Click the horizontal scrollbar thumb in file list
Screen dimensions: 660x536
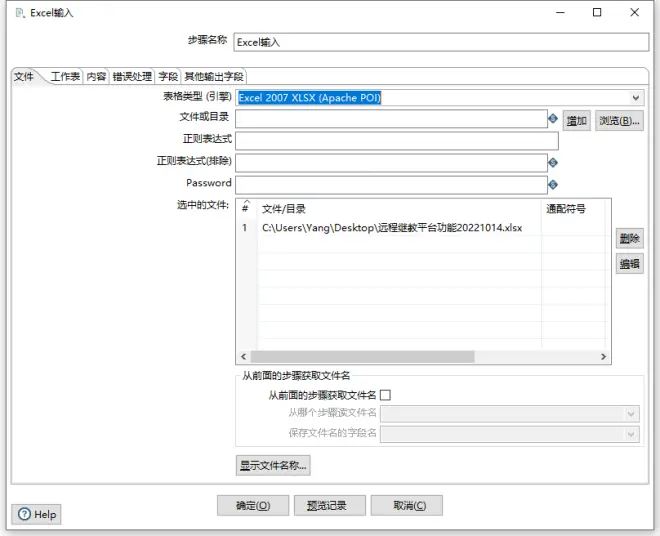tap(362, 357)
